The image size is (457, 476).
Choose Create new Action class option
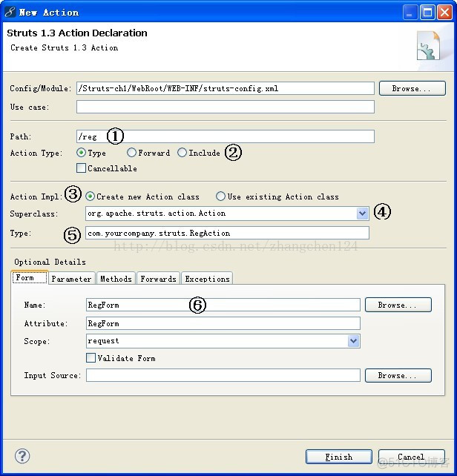coord(90,196)
